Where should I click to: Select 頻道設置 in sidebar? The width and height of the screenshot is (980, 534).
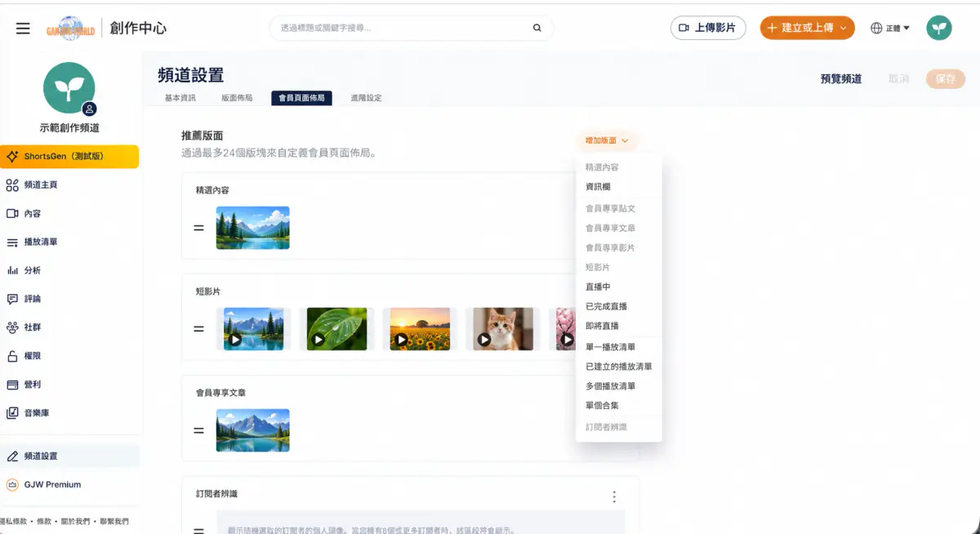pos(69,456)
